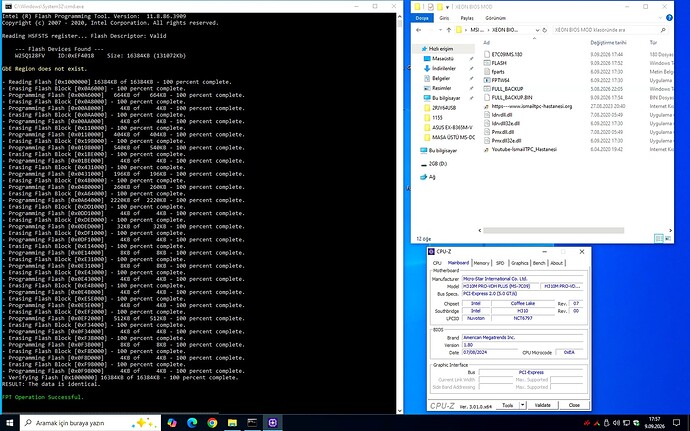Select 2GB (D:) drive in sidebar

coord(437,164)
